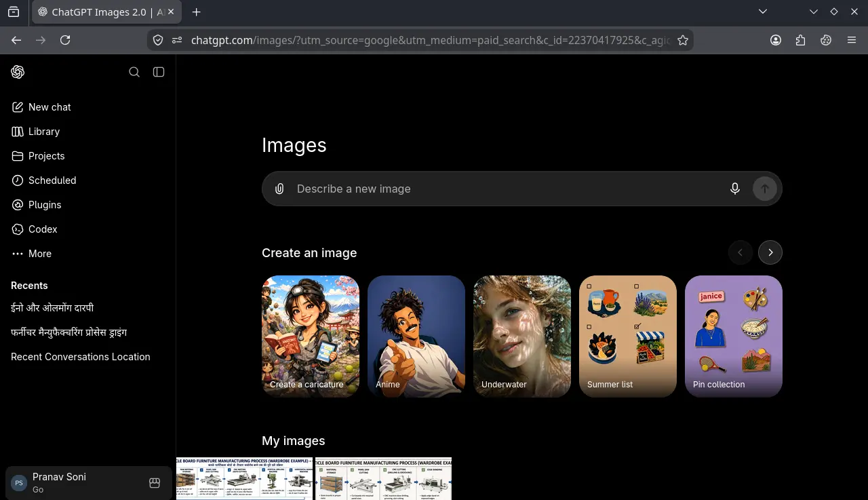Click the tracking protection shield icon
This screenshot has height=500, width=868.
(158, 40)
